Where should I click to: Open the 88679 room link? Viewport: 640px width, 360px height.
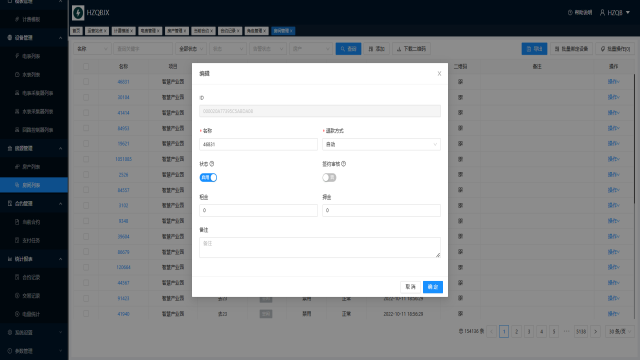coord(123,252)
